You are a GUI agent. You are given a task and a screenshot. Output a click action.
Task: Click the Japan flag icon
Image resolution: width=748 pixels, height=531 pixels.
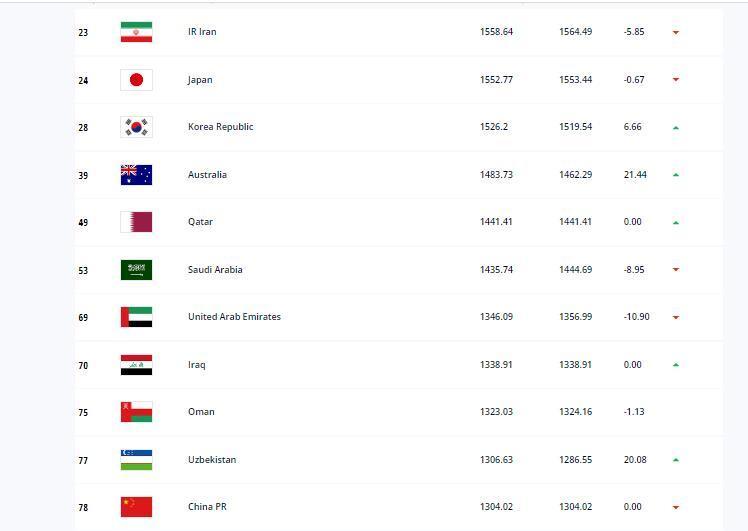coord(136,80)
